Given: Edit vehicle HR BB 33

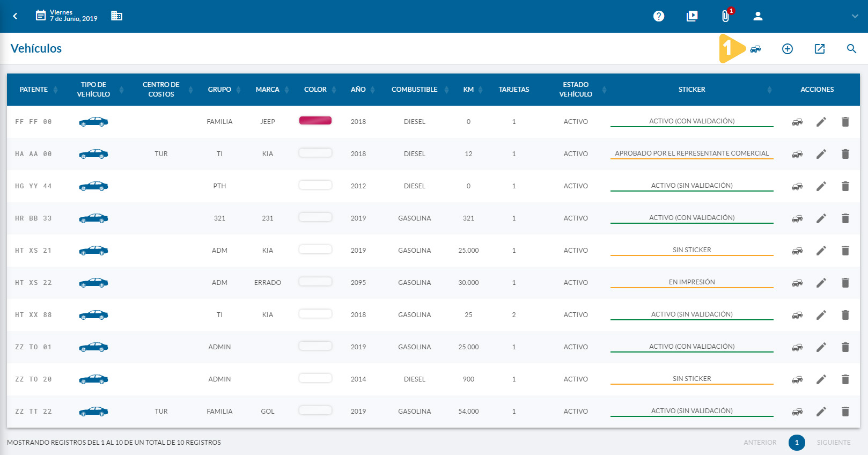Looking at the screenshot, I should pos(821,218).
